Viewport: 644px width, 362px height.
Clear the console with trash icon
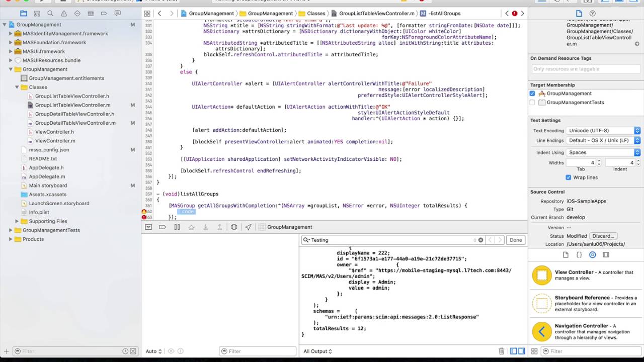[x=501, y=351]
